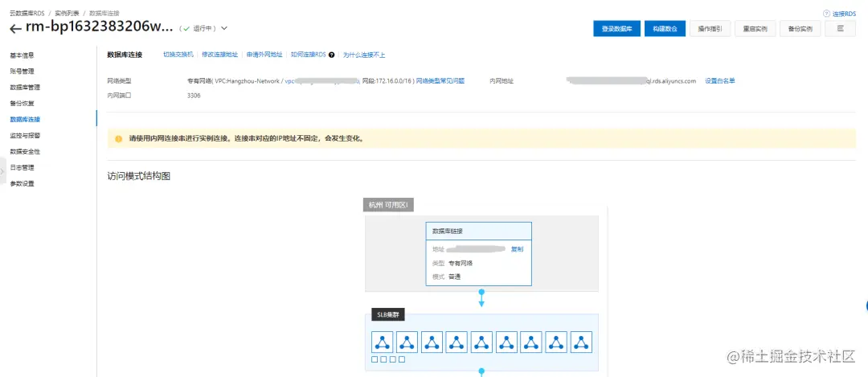Click the fifth SLB cluster node icon
868x377 pixels.
pos(482,342)
